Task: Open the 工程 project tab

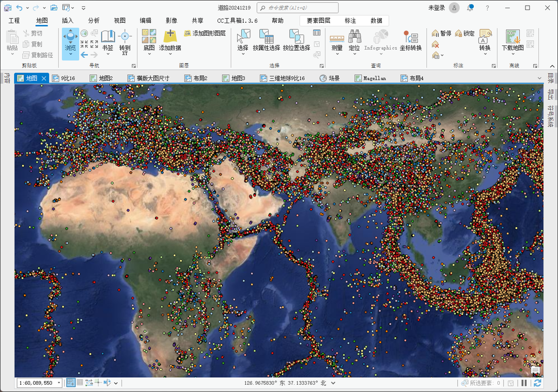Action: (x=14, y=21)
